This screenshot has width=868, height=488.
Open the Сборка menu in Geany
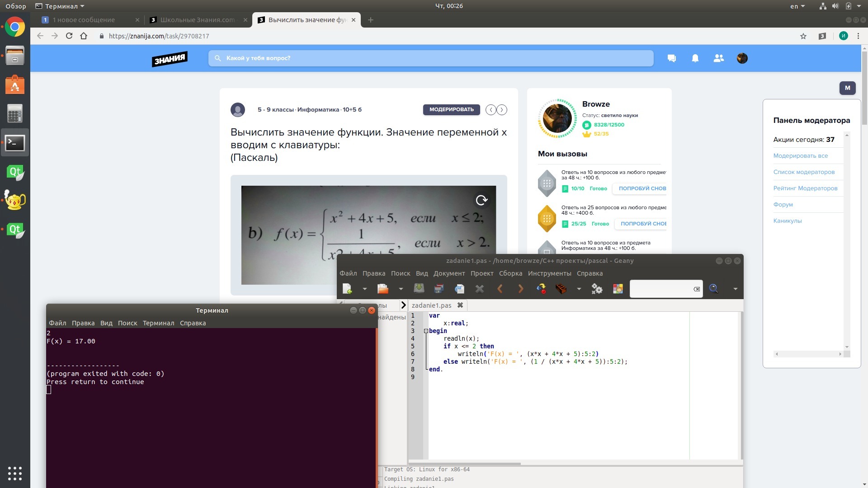click(x=510, y=273)
